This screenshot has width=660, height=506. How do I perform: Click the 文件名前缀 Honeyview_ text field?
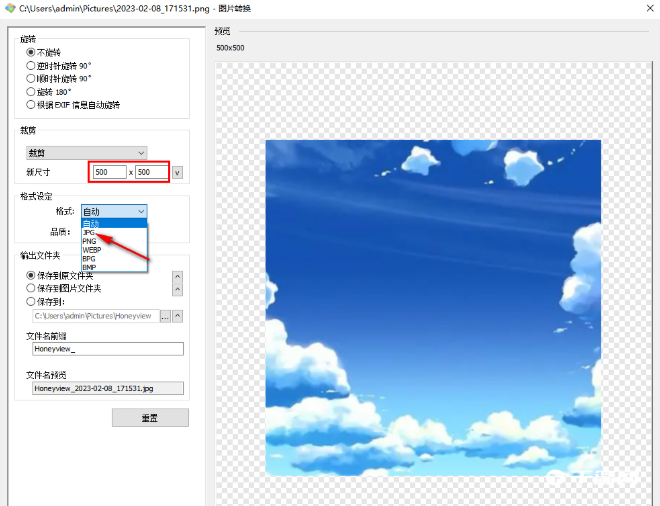tap(107, 350)
